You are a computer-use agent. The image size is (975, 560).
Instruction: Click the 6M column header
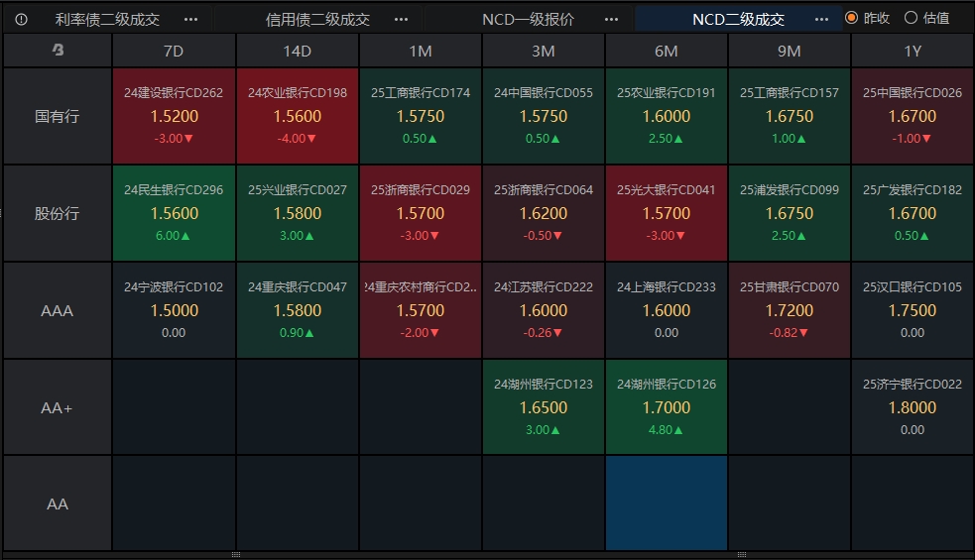pos(666,51)
